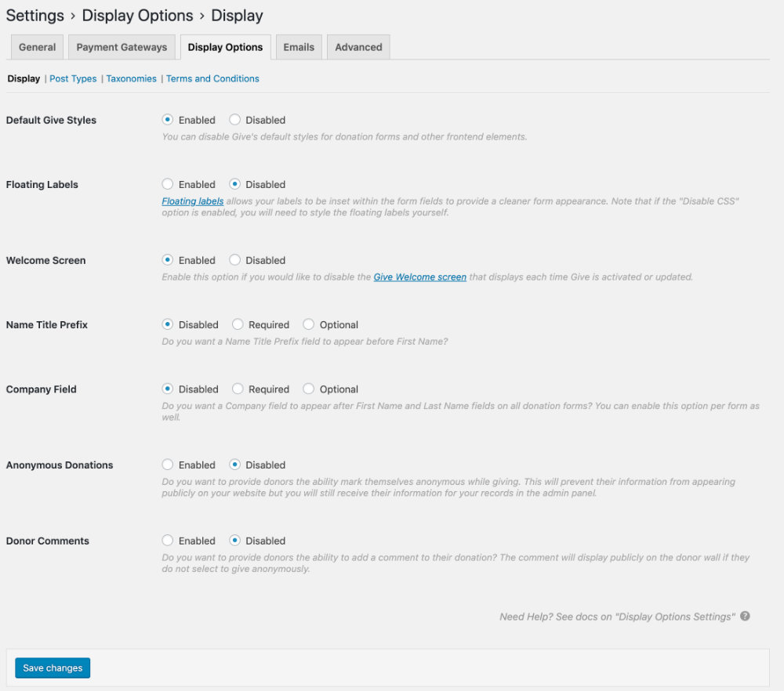Click the Donor Comments label
This screenshot has height=691, width=784.
(x=48, y=541)
